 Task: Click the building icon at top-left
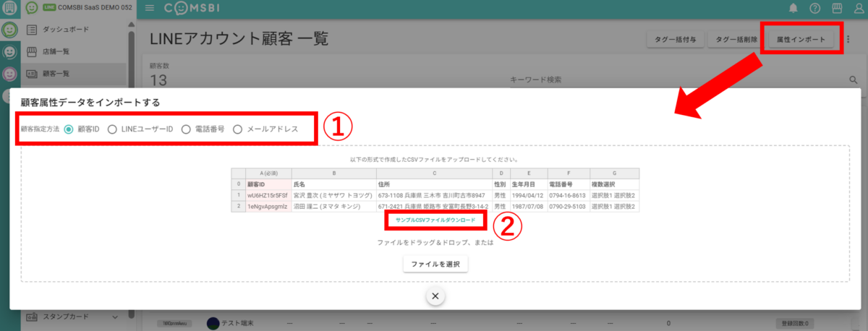point(9,8)
